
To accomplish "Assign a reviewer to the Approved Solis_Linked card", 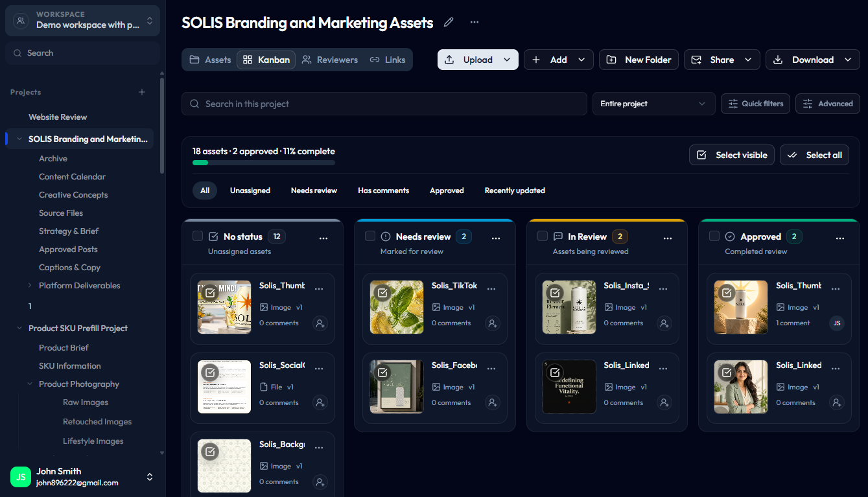I will (x=837, y=403).
